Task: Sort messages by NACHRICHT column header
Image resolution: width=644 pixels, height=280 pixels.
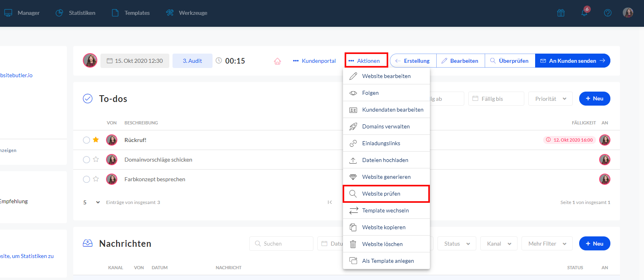Action: (x=229, y=268)
